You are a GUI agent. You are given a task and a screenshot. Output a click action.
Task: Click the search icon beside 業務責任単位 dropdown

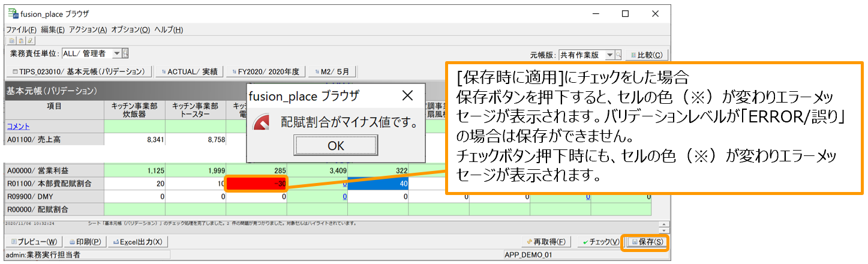[125, 53]
